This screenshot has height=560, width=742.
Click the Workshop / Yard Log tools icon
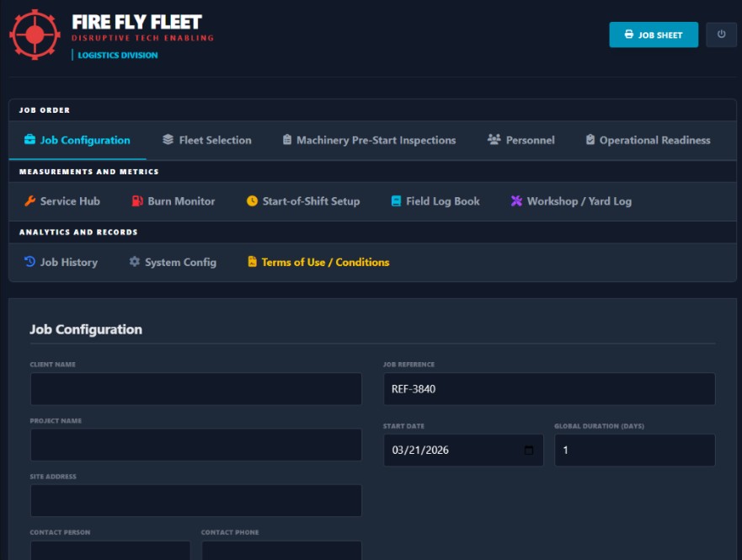tap(518, 201)
